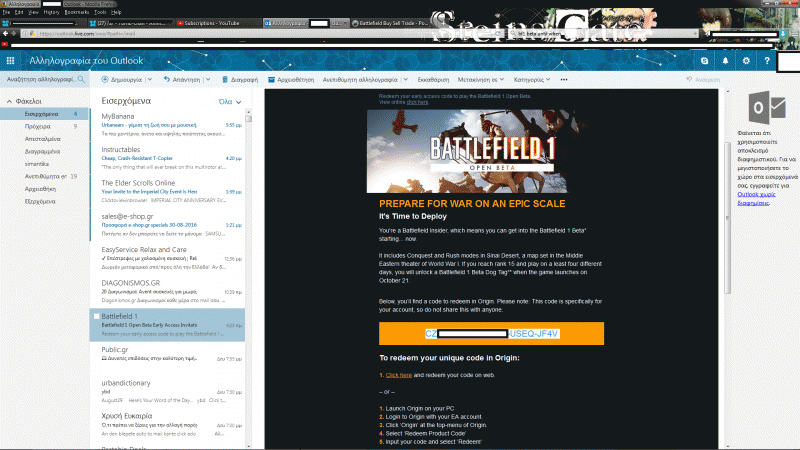Click 'Click here' redeem code link
This screenshot has height=450, width=800.
point(398,375)
